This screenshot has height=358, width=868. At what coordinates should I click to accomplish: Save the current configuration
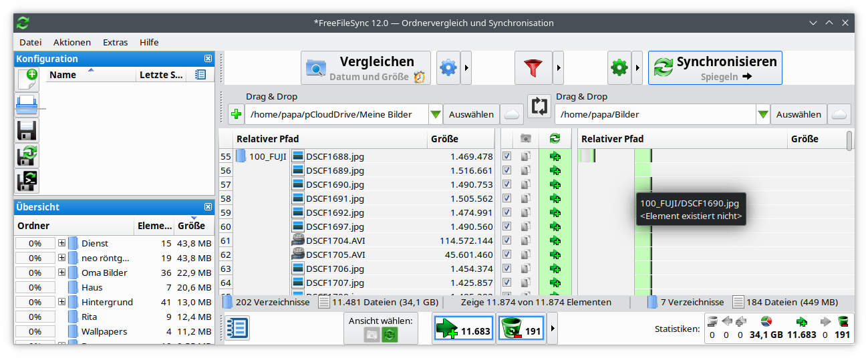click(x=28, y=130)
